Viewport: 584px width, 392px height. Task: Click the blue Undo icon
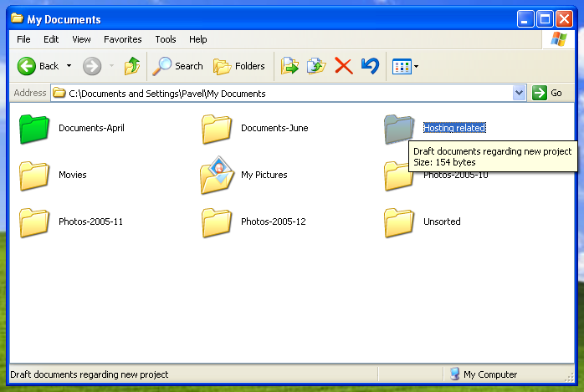pyautogui.click(x=369, y=66)
